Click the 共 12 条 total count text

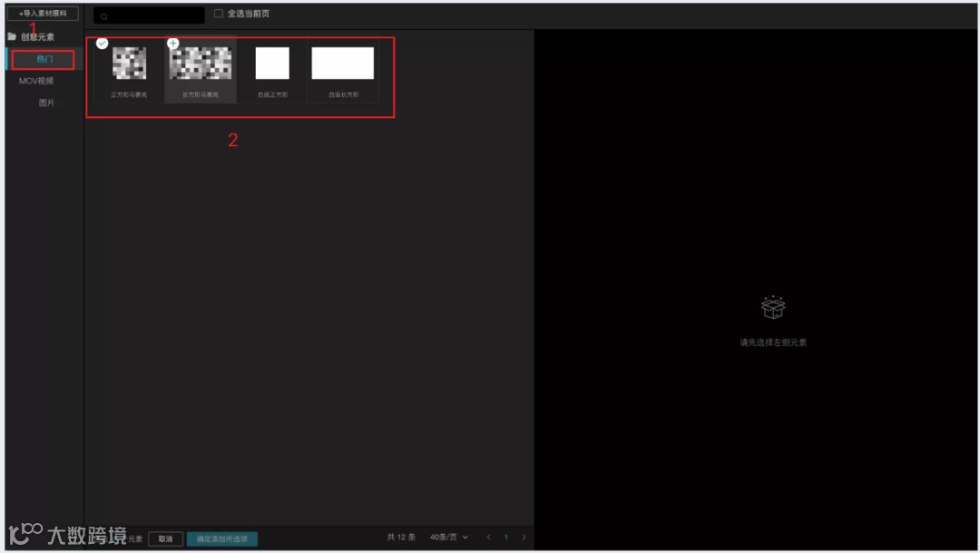401,537
